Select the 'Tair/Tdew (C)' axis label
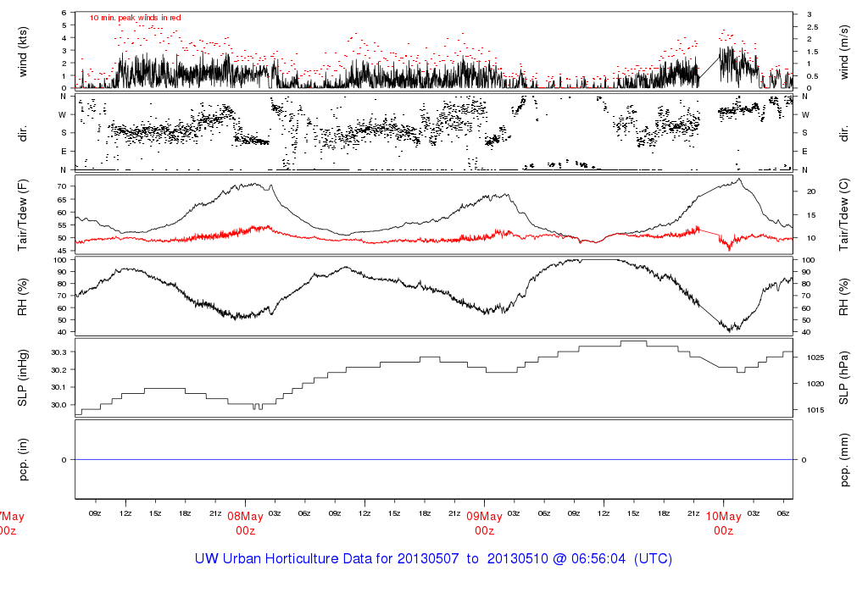The height and width of the screenshot is (593, 868). pyautogui.click(x=844, y=214)
